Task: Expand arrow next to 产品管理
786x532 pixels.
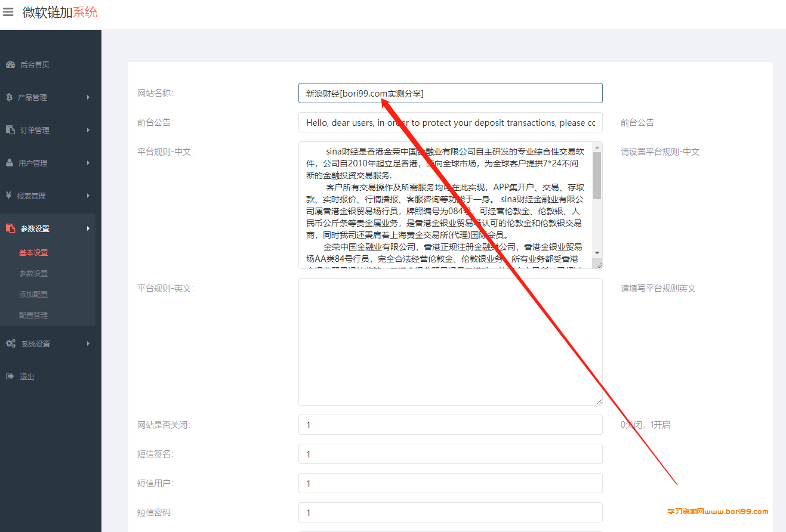Action: pos(88,97)
